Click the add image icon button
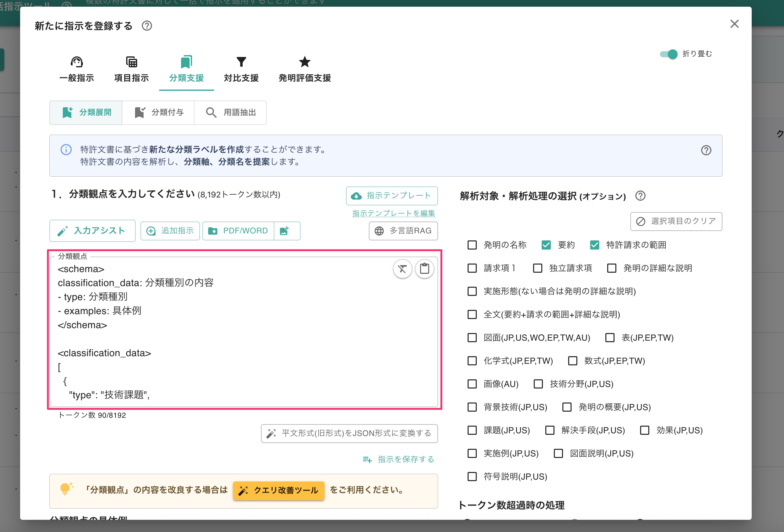Viewport: 784px width, 532px height. (x=287, y=231)
